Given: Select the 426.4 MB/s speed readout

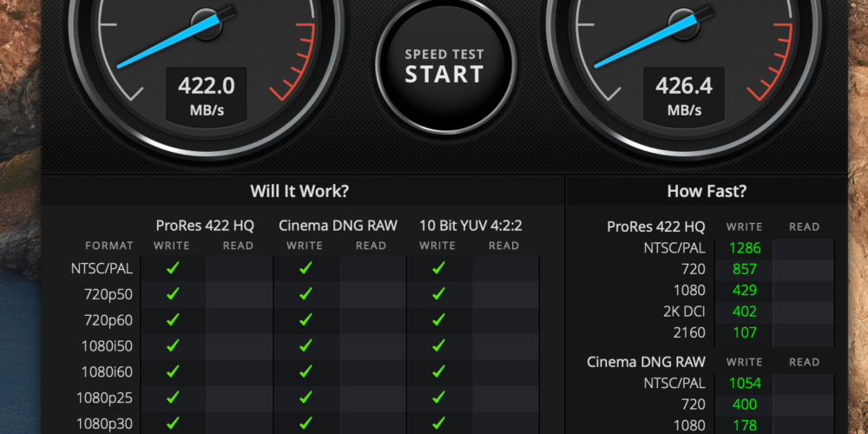Looking at the screenshot, I should [x=684, y=95].
